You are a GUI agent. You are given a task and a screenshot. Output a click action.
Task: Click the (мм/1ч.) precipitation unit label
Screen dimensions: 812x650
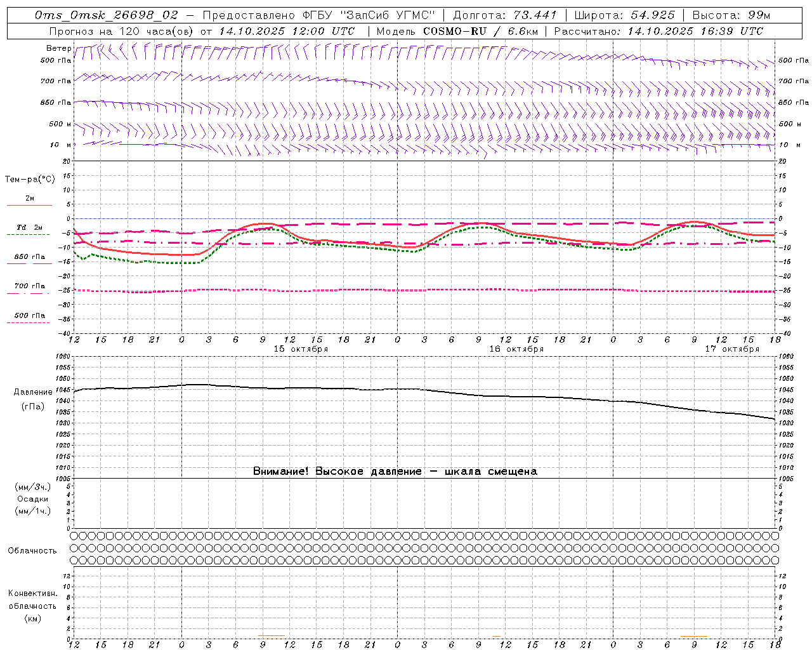point(33,511)
